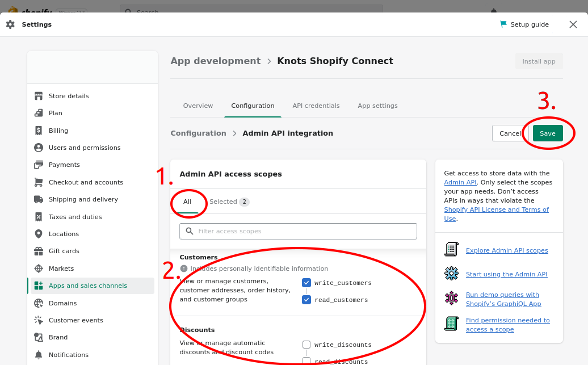This screenshot has width=588, height=365.
Task: Click the Brand icon in sidebar
Action: coord(39,337)
